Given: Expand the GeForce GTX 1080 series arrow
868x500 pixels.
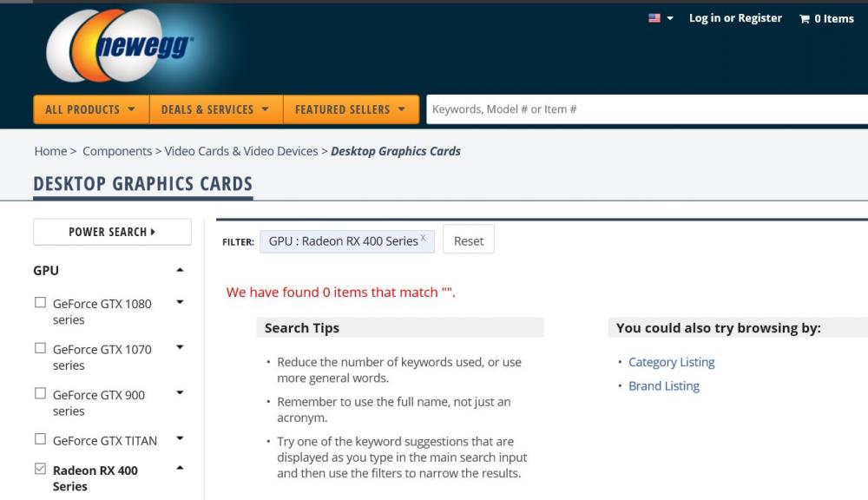Looking at the screenshot, I should [180, 302].
